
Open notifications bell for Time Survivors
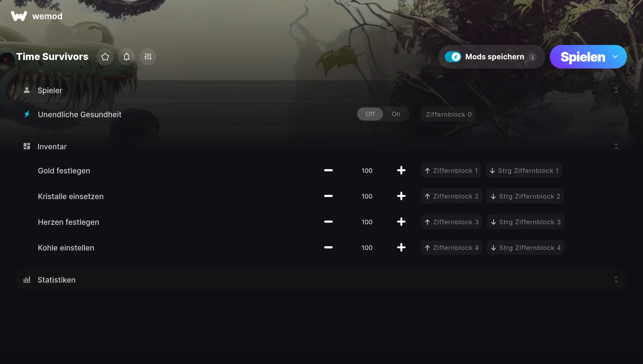tap(126, 57)
